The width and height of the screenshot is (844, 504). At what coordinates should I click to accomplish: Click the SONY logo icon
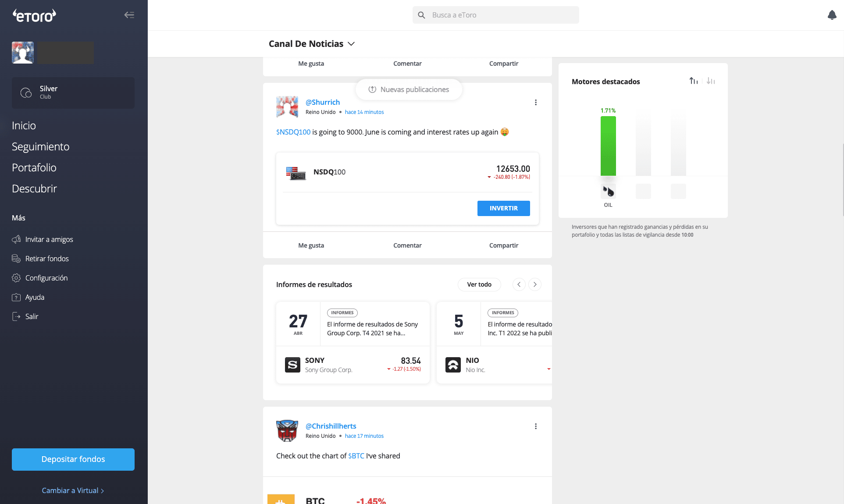[x=292, y=365]
